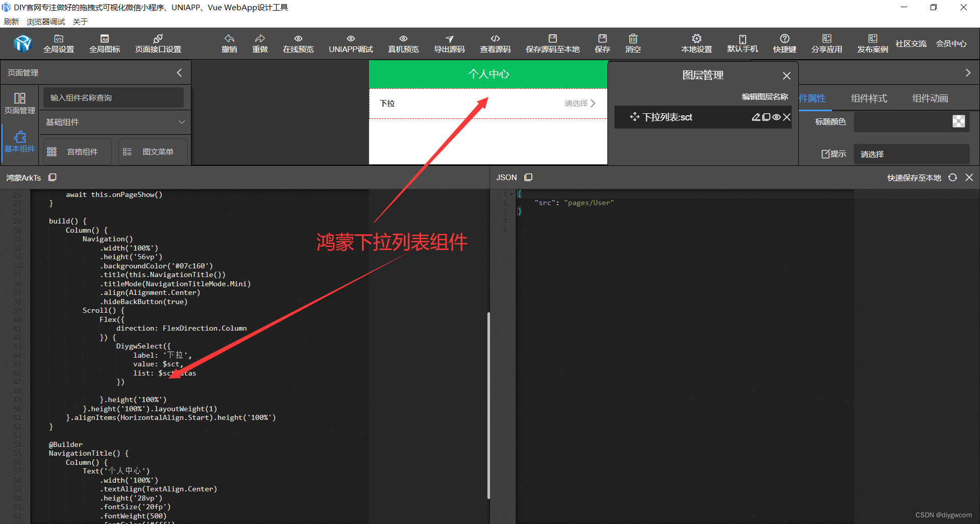Copy 鸿蒙ArkTs code with copy icon
The width and height of the screenshot is (980, 524).
(x=52, y=177)
